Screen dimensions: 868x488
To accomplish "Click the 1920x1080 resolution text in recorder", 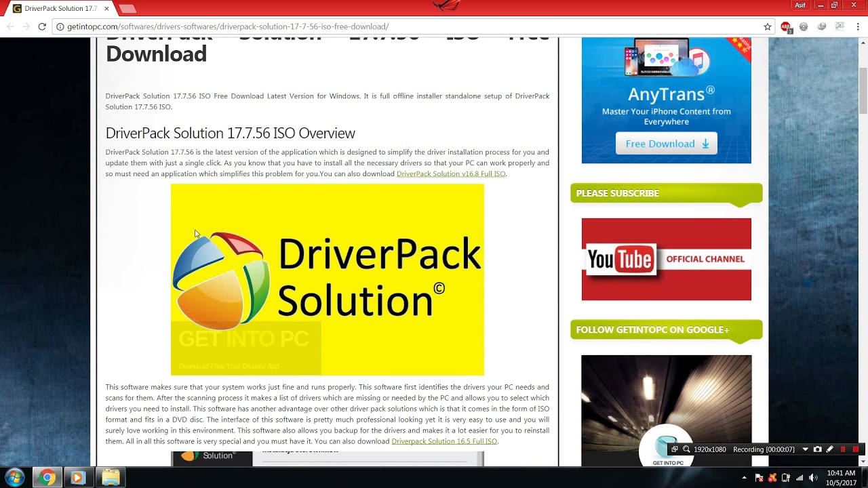I will click(710, 449).
